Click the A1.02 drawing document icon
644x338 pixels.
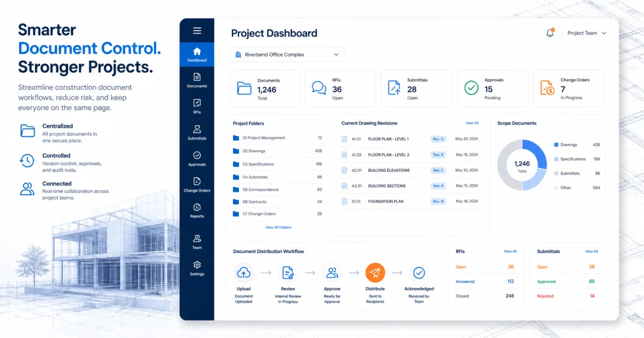tap(345, 155)
